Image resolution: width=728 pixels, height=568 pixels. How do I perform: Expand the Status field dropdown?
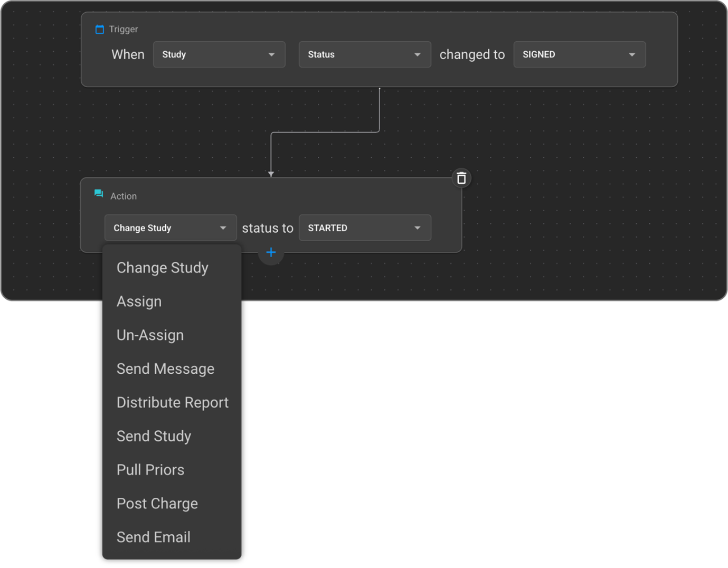click(364, 55)
